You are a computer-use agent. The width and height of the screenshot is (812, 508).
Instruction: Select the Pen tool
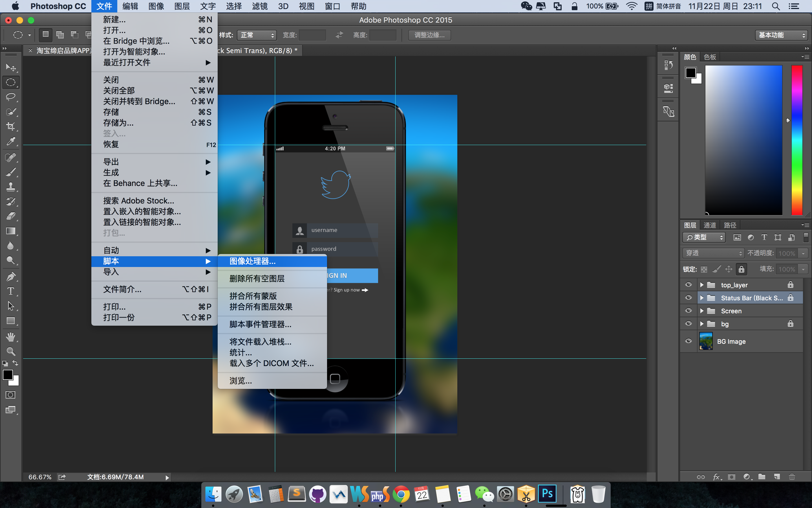pyautogui.click(x=11, y=277)
